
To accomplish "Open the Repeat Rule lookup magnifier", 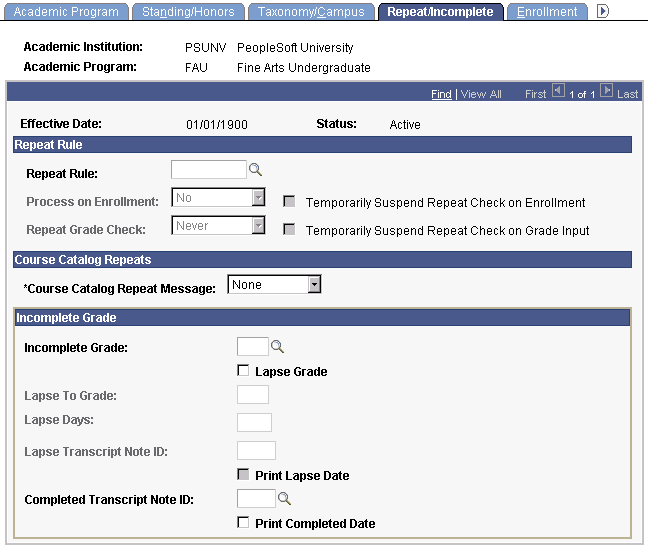I will click(255, 170).
